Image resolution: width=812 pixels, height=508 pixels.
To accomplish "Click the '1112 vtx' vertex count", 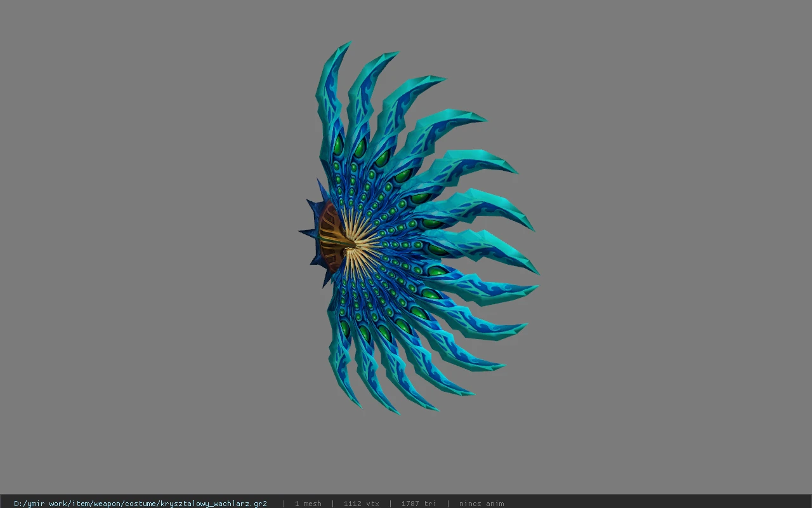I will coord(361,504).
